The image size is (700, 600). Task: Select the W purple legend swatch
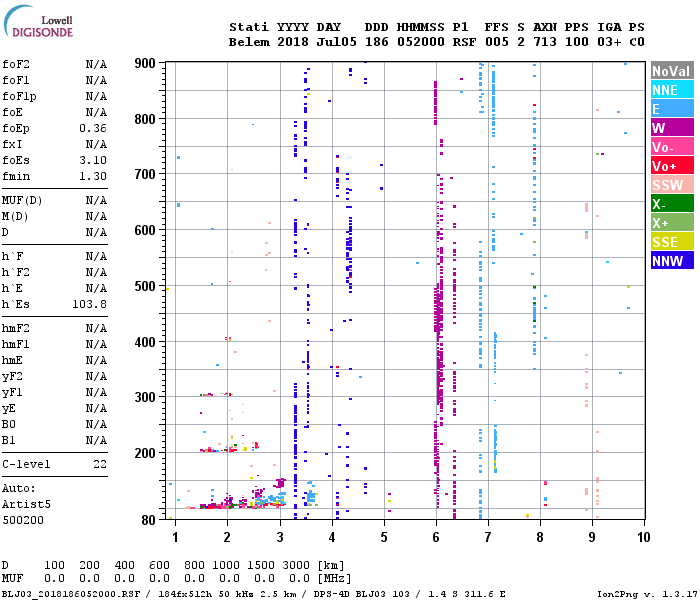(672, 128)
